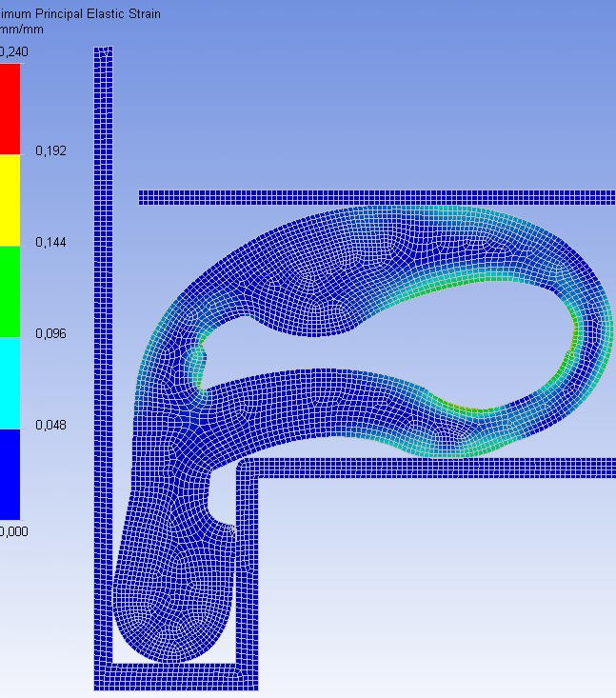Pick the green band of the legend
Screen dimensions: 616x698
(x=10, y=291)
